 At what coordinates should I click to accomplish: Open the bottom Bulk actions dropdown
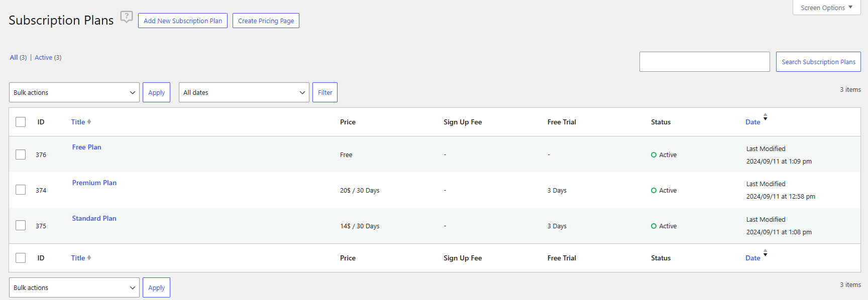tap(74, 287)
